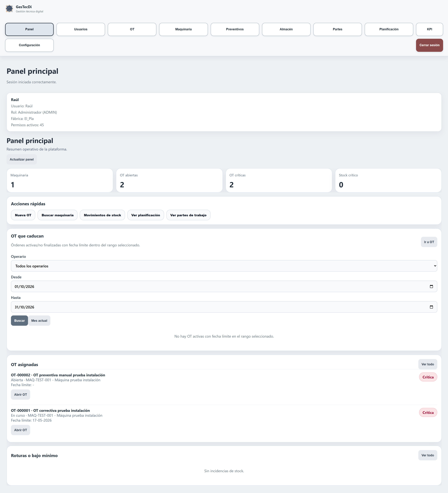
Task: Click Ver partes de trabajo
Action: [188, 215]
